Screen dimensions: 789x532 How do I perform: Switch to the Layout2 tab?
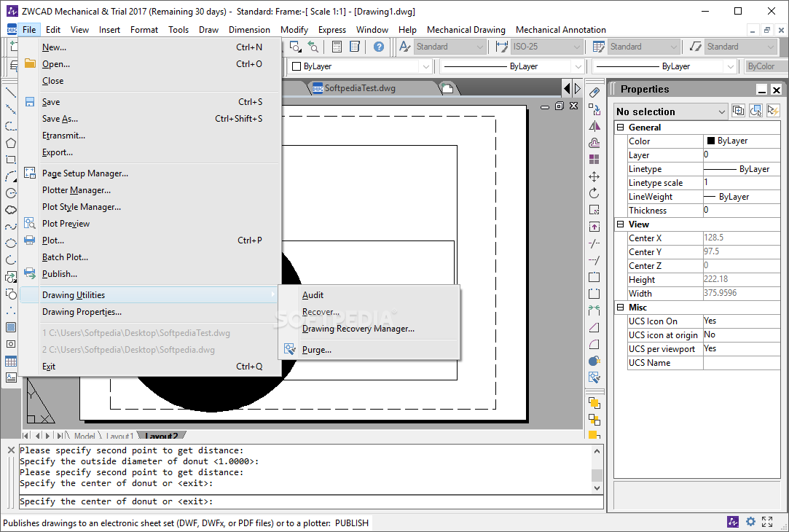[162, 436]
